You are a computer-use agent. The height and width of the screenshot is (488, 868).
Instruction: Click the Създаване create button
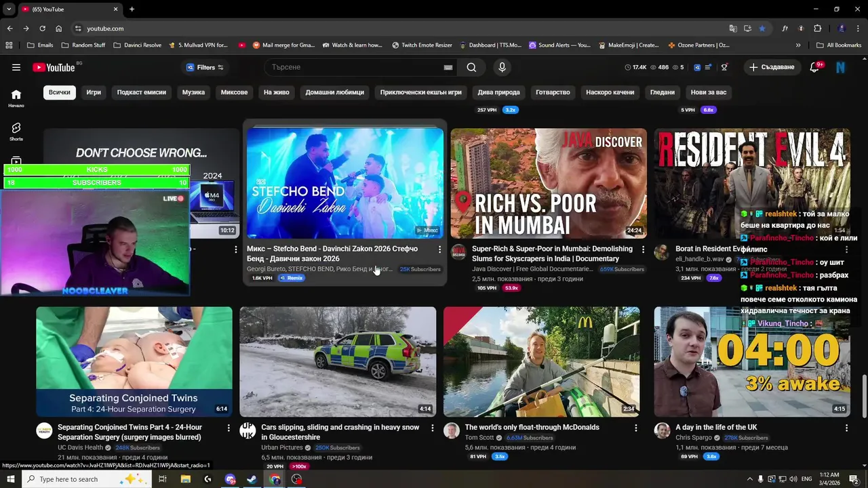(x=772, y=67)
